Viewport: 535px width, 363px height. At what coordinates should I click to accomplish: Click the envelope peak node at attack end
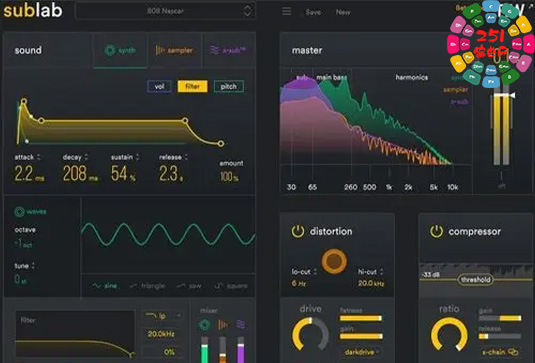[24, 101]
